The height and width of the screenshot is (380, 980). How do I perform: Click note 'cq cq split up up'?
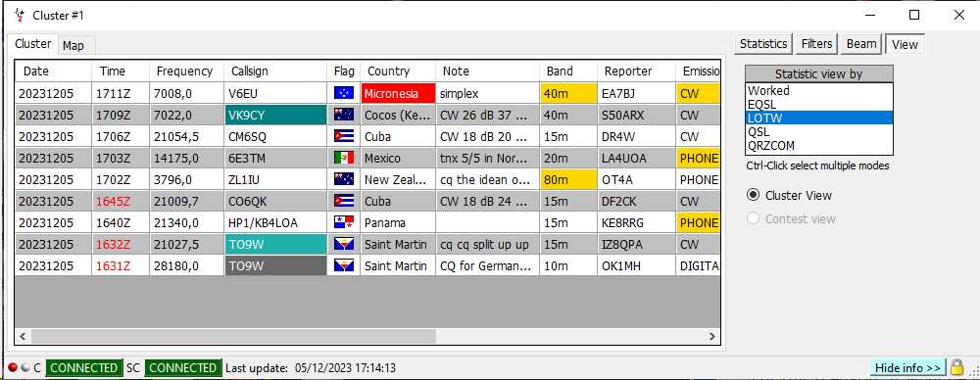click(487, 245)
